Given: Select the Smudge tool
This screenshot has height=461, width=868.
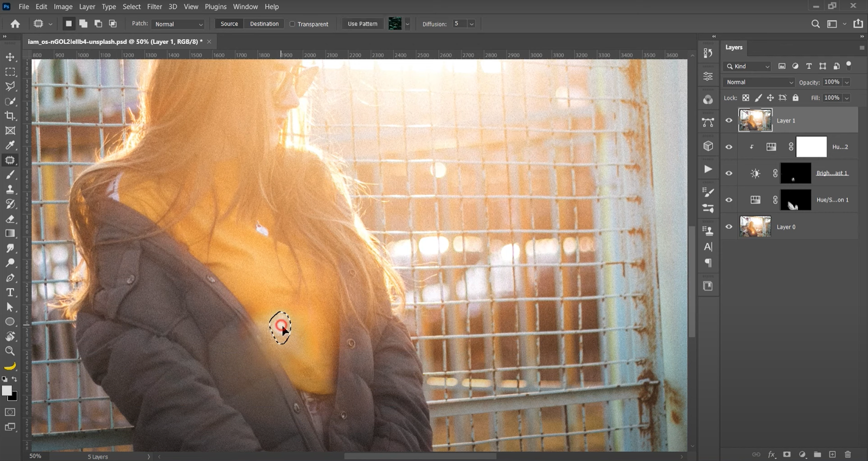Looking at the screenshot, I should point(10,248).
